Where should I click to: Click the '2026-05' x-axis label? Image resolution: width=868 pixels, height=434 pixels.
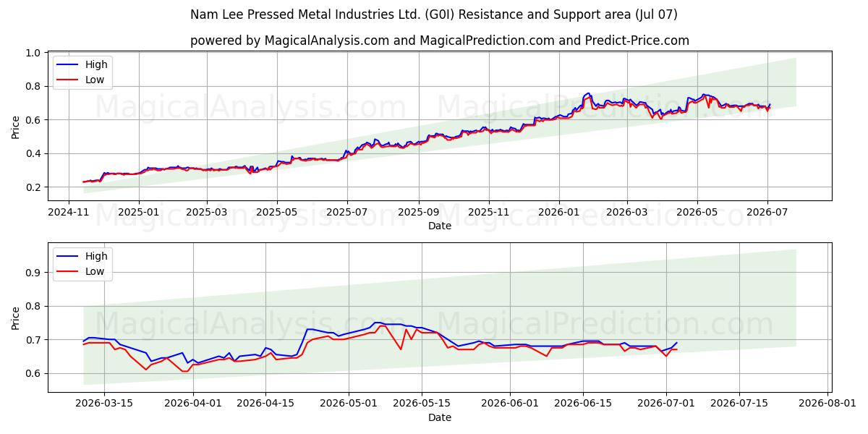(697, 213)
